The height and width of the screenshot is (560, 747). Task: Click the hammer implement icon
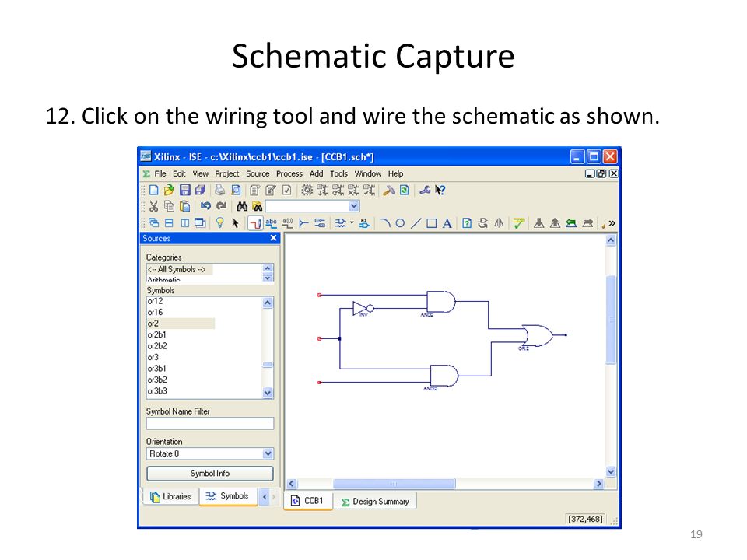coord(389,190)
